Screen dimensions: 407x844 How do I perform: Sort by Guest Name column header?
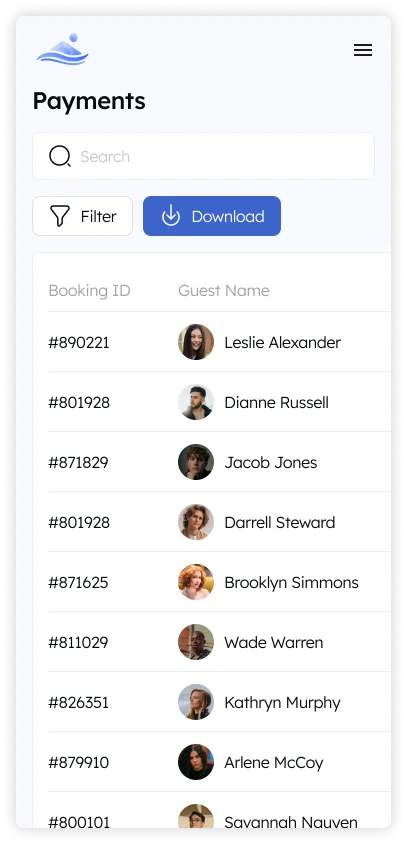(224, 291)
